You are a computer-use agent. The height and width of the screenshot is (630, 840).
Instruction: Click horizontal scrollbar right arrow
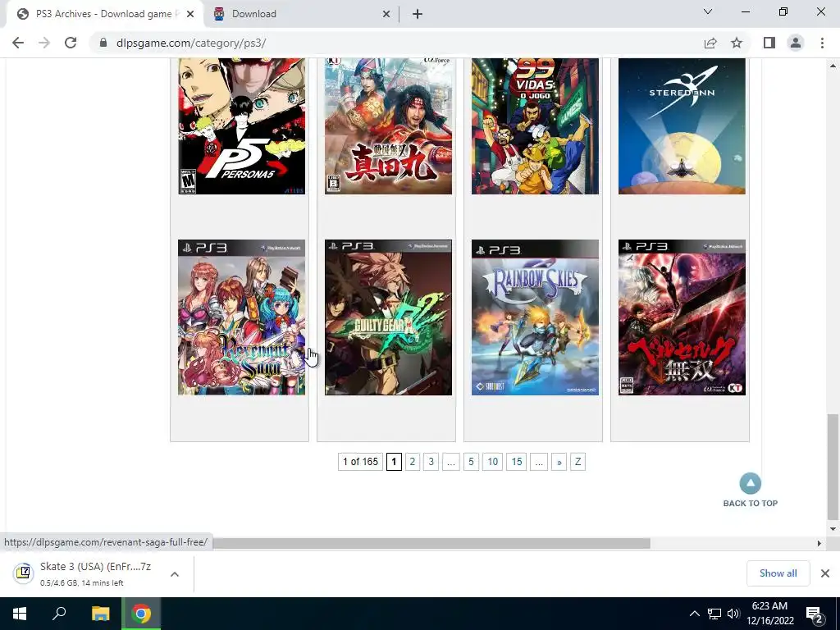tap(819, 543)
